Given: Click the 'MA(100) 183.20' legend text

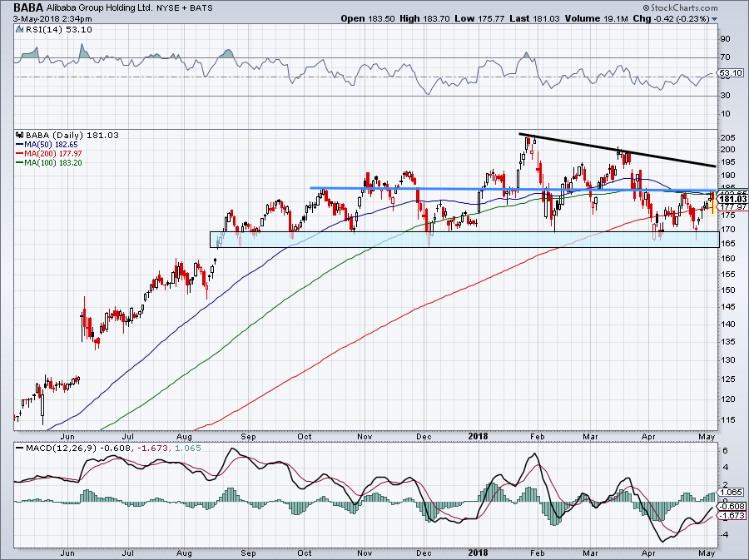Looking at the screenshot, I should pyautogui.click(x=53, y=162).
